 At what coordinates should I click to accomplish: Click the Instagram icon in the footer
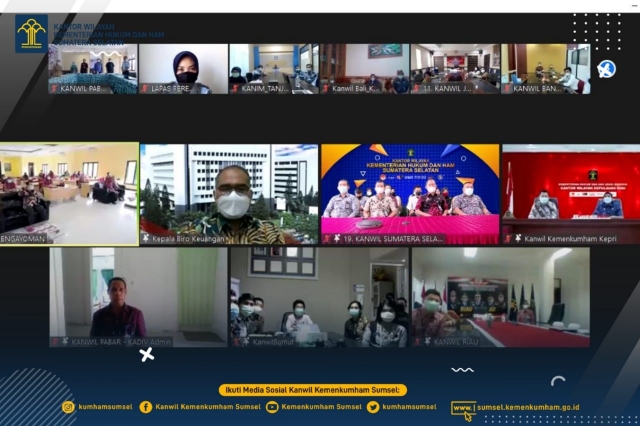[68, 407]
